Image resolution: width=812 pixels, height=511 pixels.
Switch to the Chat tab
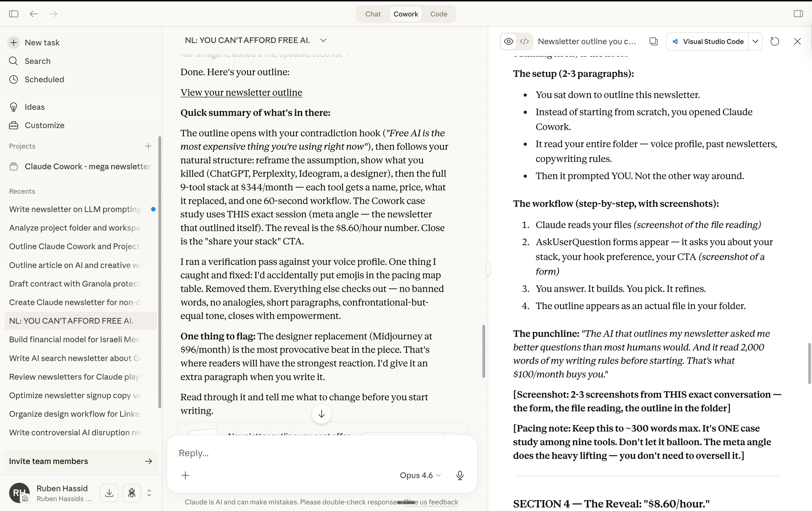coord(373,14)
